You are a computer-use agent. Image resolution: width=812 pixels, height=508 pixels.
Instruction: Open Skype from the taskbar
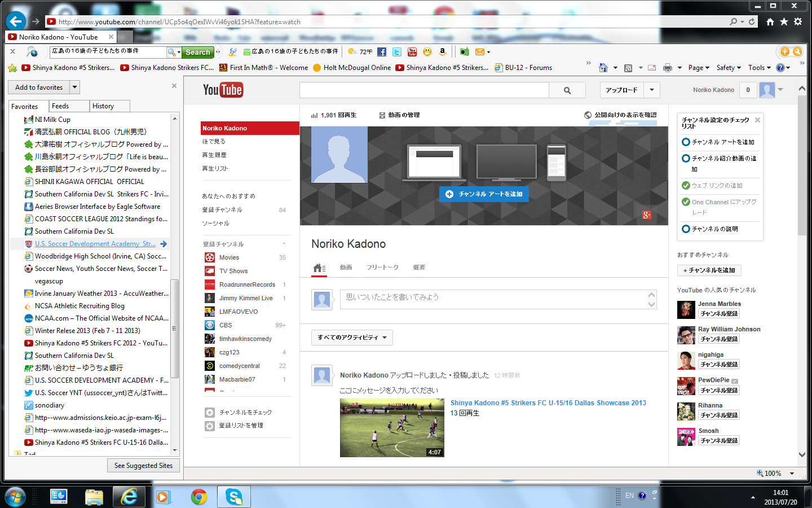[x=234, y=497]
